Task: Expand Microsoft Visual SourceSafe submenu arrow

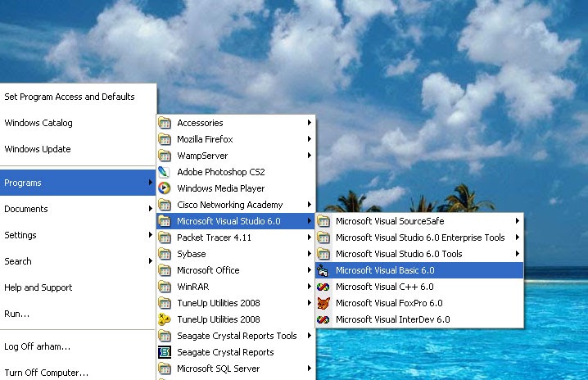Action: coord(517,220)
